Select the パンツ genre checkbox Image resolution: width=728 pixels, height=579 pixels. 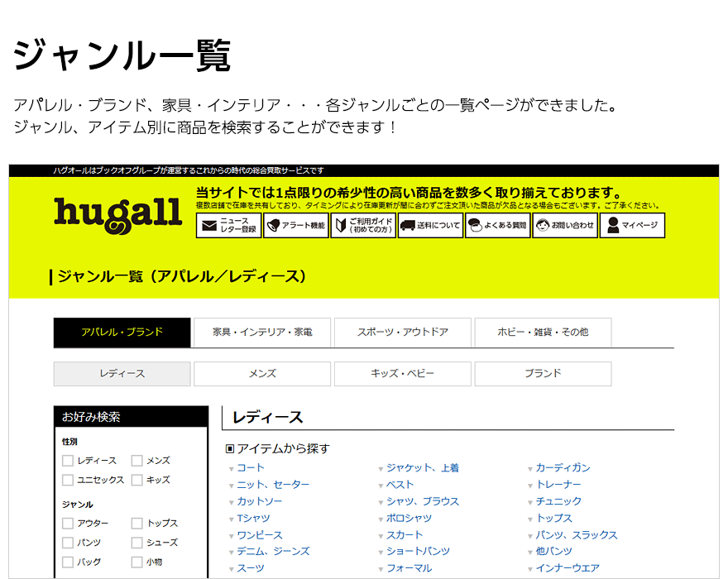[68, 543]
